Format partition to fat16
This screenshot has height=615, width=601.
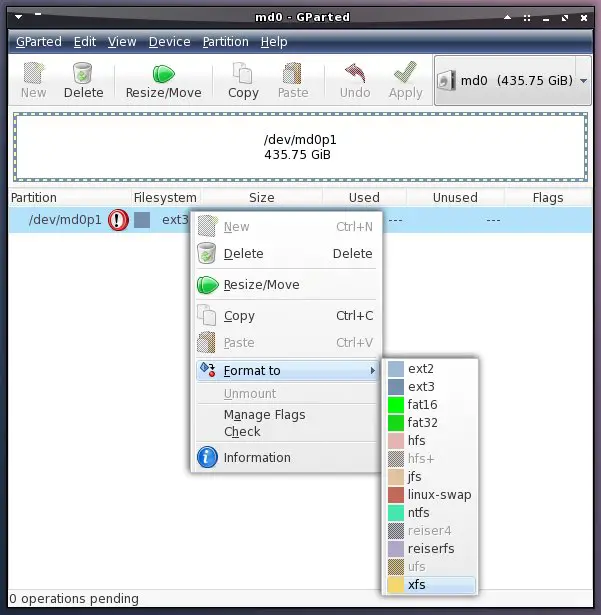coord(430,404)
